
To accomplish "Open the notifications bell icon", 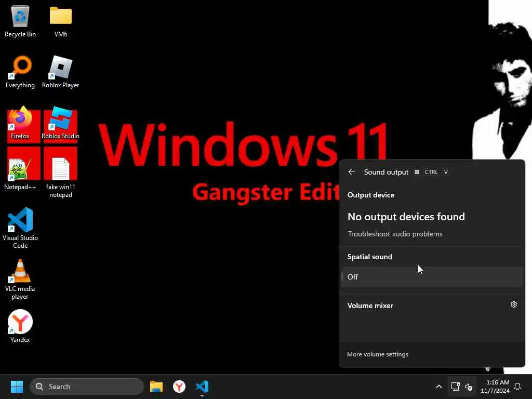I will coord(518,387).
